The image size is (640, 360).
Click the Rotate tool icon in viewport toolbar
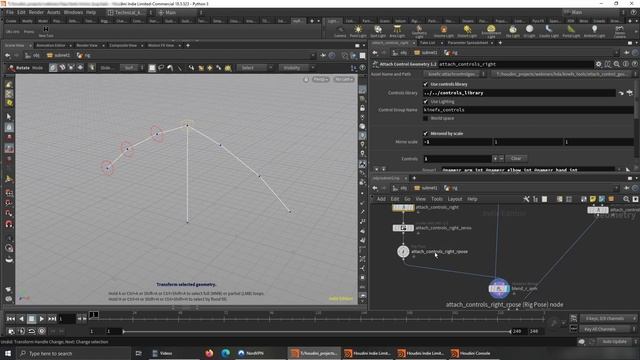[x=11, y=68]
